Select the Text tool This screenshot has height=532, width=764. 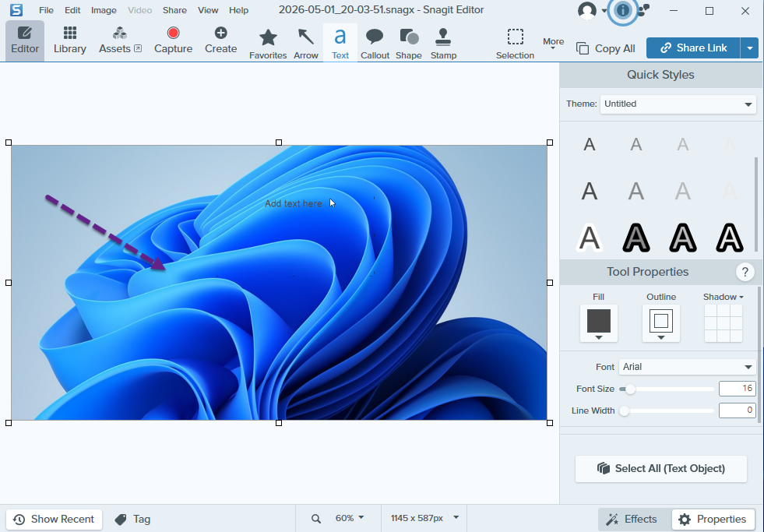pos(340,44)
